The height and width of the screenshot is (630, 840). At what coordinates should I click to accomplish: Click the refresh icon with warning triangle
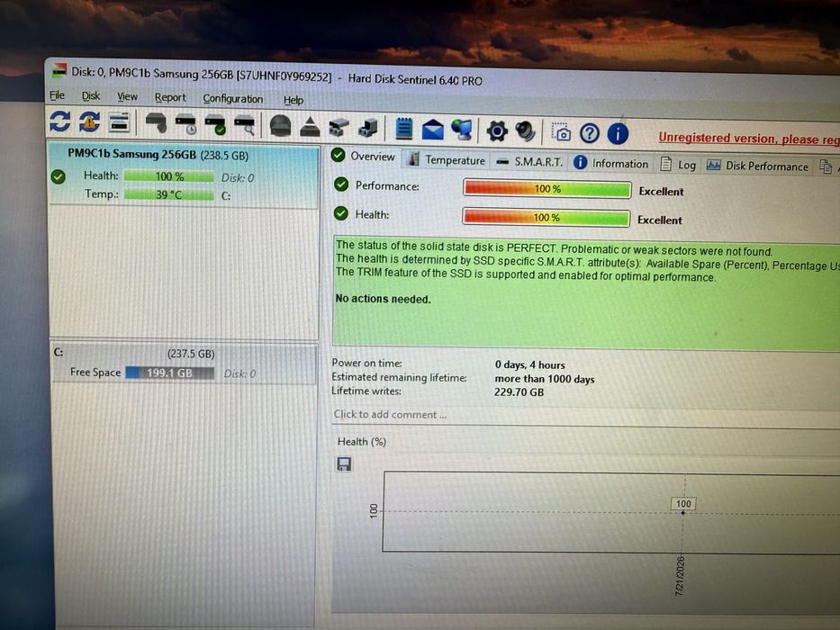[x=89, y=122]
